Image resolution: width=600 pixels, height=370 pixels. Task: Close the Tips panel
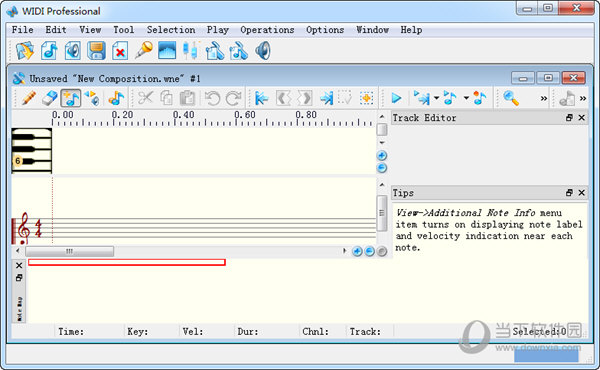click(x=582, y=193)
